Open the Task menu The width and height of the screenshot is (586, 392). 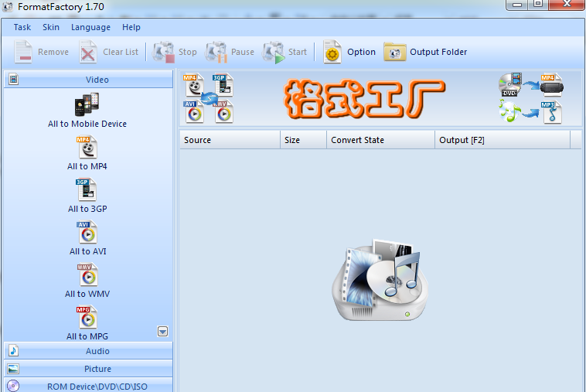coord(22,27)
